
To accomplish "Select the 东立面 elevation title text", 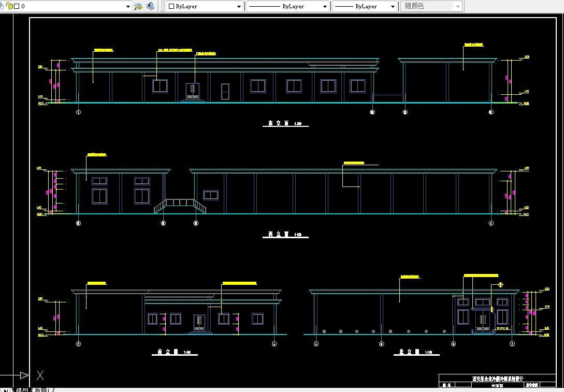I will tap(279, 123).
